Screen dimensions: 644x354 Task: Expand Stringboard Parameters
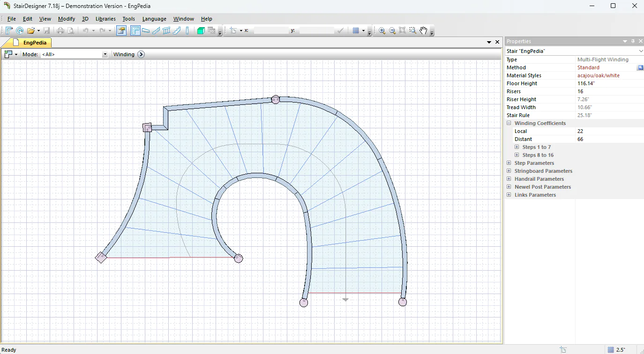(x=509, y=171)
